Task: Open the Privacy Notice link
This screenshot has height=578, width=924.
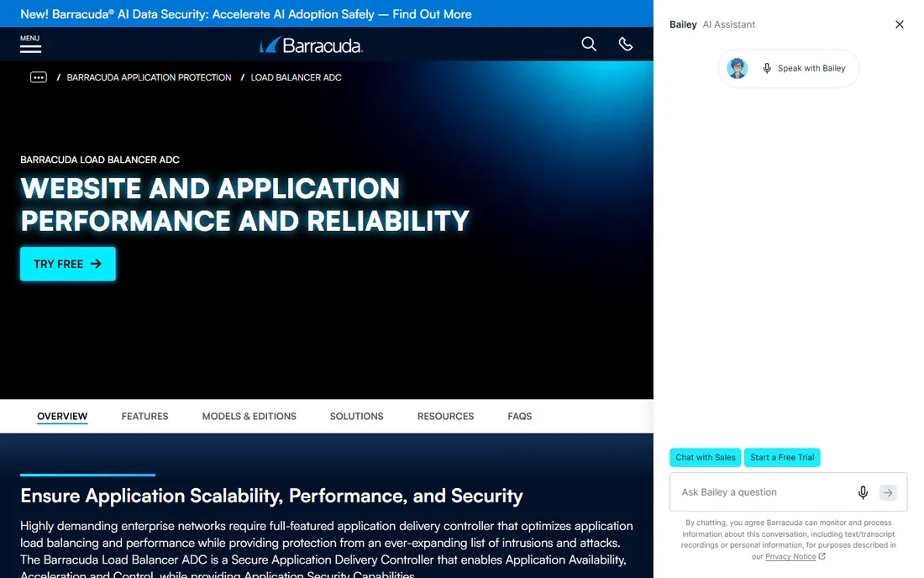Action: [790, 557]
